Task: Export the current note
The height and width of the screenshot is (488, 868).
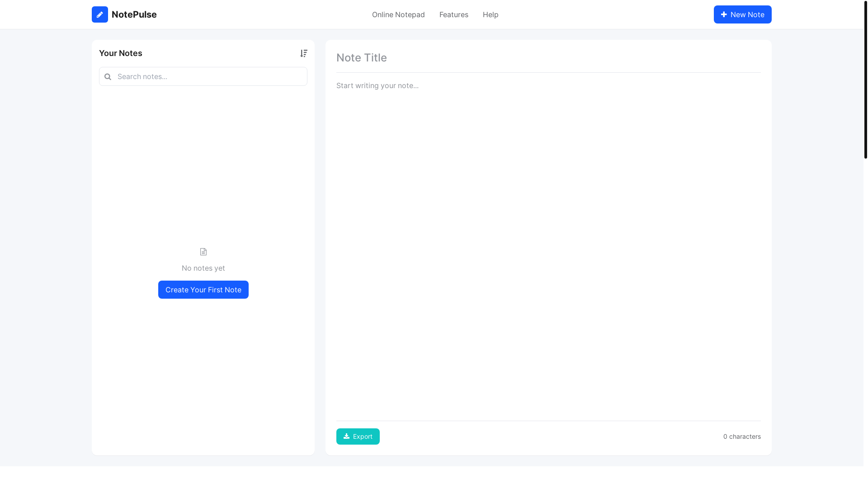Action: (x=358, y=436)
